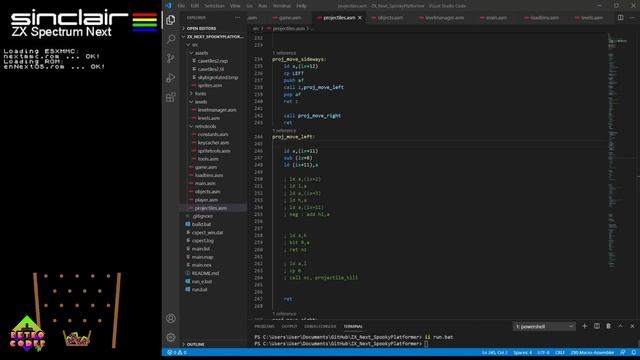Open the Manage settings gear
The width and height of the screenshot is (640, 360).
tap(171, 337)
